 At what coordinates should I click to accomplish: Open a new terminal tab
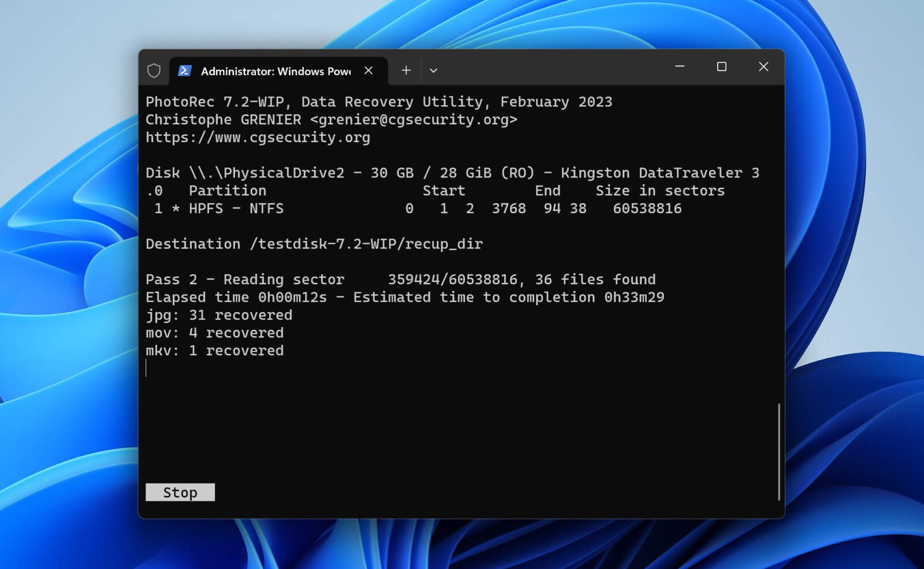(x=406, y=70)
